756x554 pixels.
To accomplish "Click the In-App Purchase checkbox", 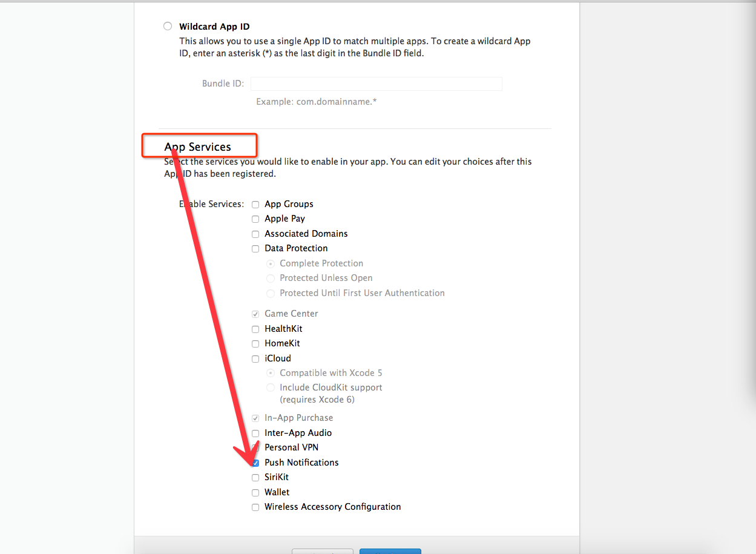I will coord(255,418).
